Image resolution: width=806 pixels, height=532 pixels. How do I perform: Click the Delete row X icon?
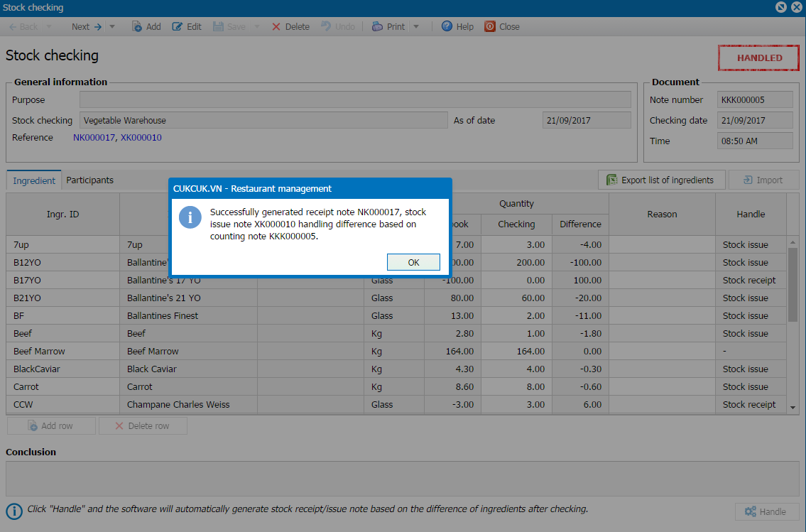[119, 426]
